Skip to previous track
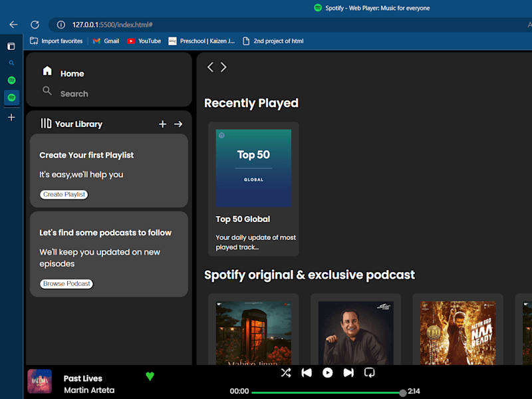This screenshot has width=532, height=399. click(307, 373)
